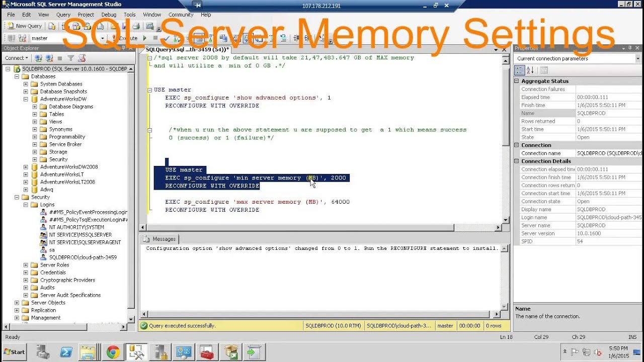
Task: Click Stop icon in Object Explorer toolbar
Action: pyautogui.click(x=60, y=58)
